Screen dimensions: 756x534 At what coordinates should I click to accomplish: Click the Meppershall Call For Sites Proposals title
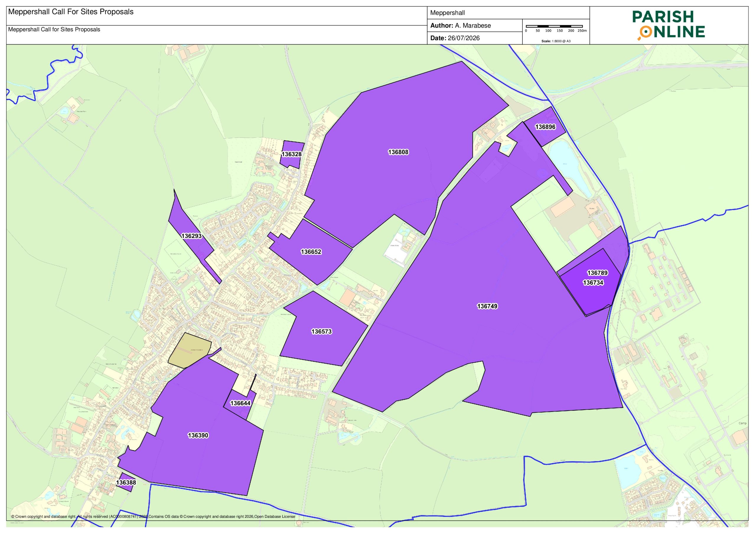71,12
